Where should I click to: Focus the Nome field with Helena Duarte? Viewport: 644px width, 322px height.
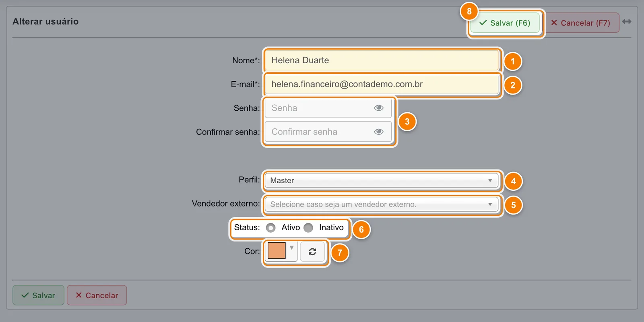(382, 60)
